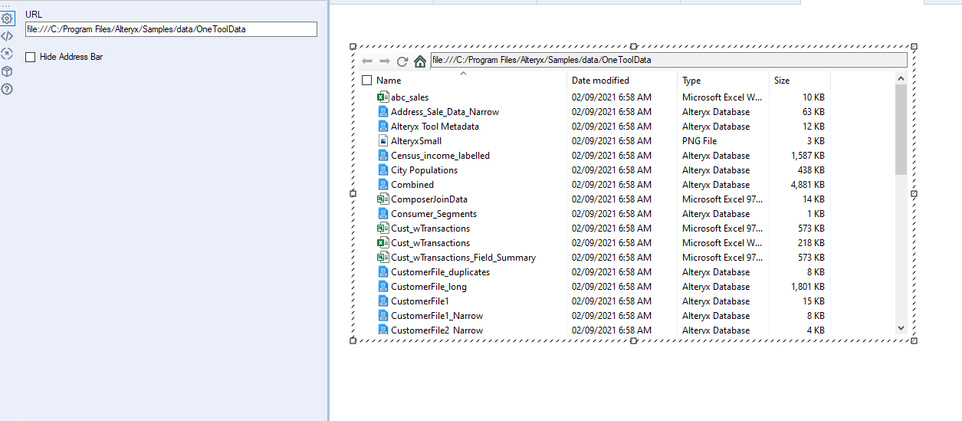This screenshot has height=421, width=962.
Task: Click the Hide Address Bar label text
Action: (x=71, y=57)
